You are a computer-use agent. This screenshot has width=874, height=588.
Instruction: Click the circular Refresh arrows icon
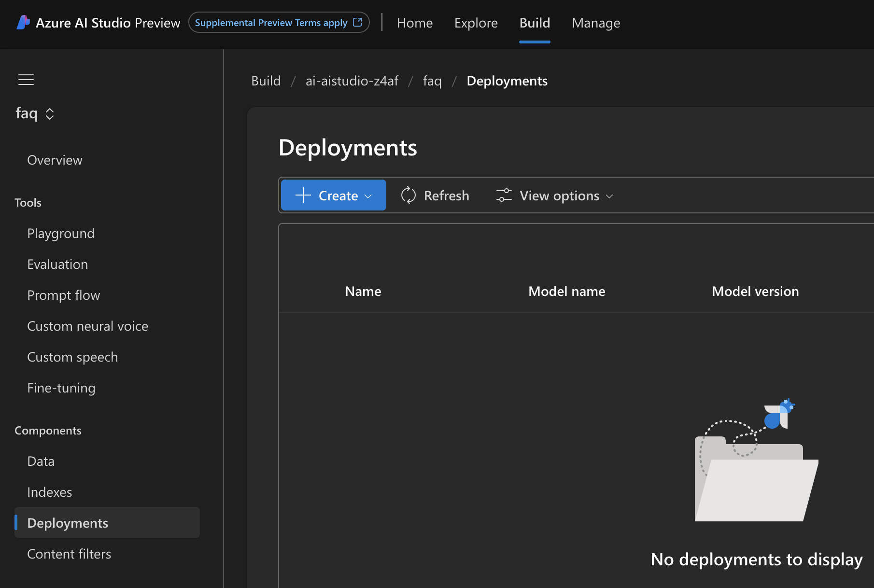(x=408, y=195)
